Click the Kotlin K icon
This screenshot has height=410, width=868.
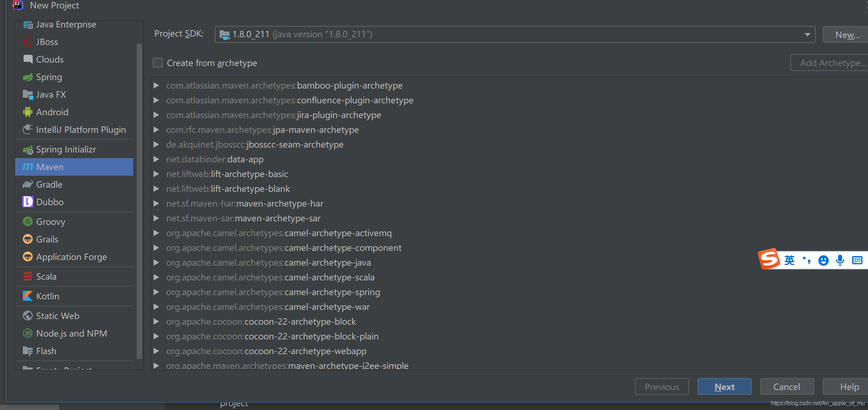point(28,296)
